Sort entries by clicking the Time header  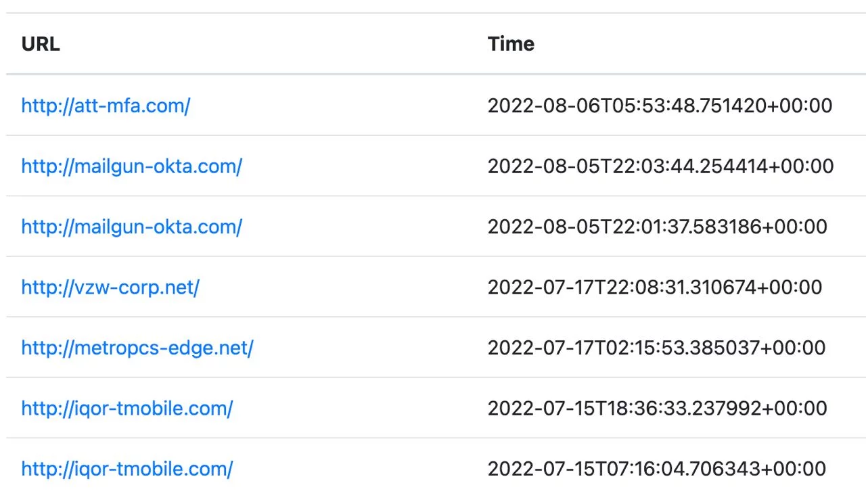pyautogui.click(x=511, y=43)
